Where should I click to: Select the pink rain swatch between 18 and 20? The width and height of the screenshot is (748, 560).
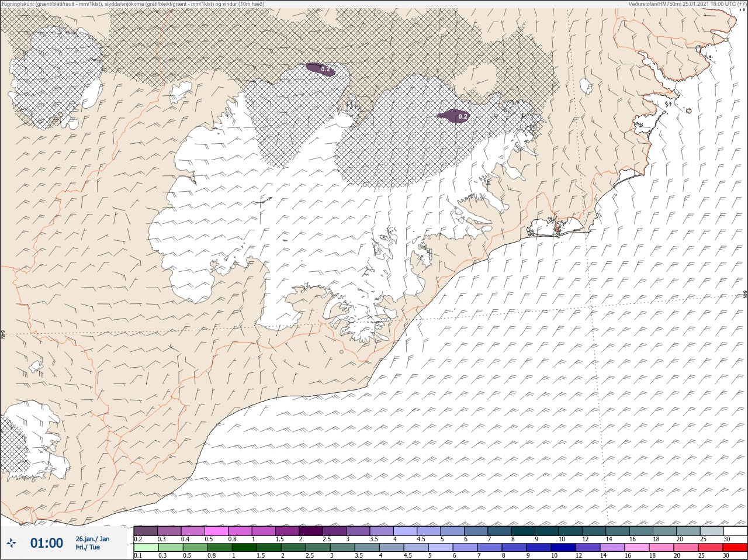coord(663,548)
